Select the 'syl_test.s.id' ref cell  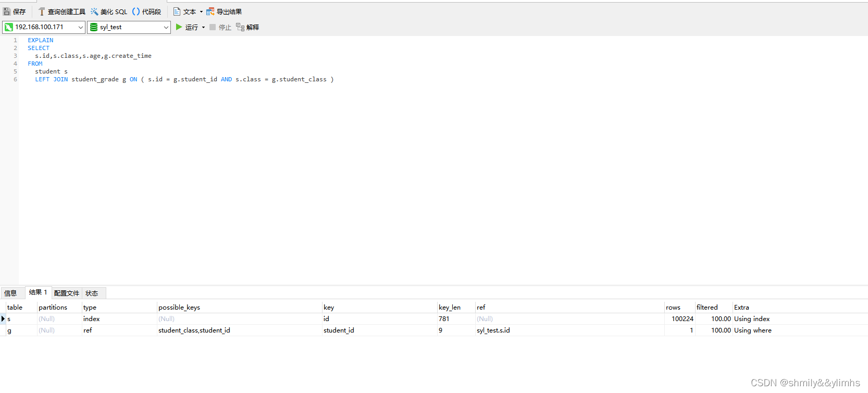569,330
